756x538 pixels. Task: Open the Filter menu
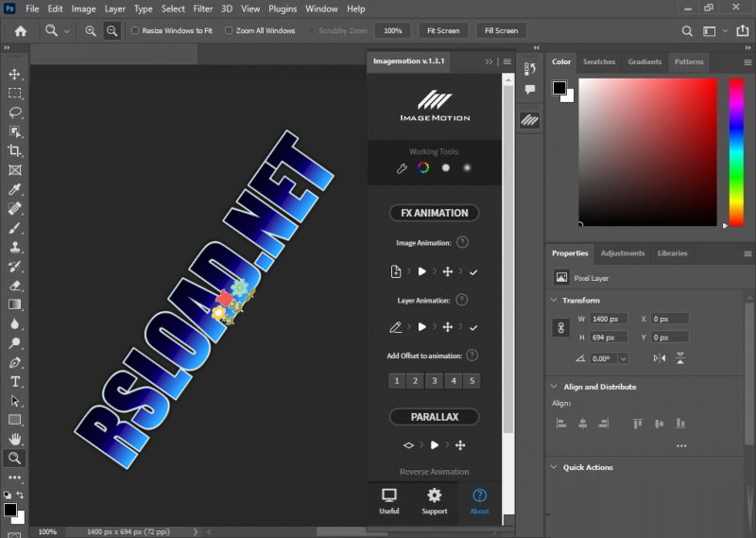click(x=203, y=9)
